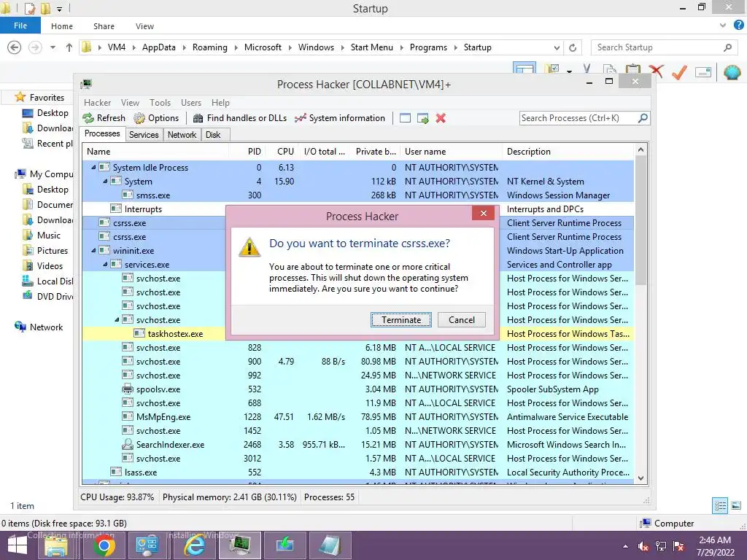
Task: Open System information in Process Hacker
Action: (x=340, y=118)
